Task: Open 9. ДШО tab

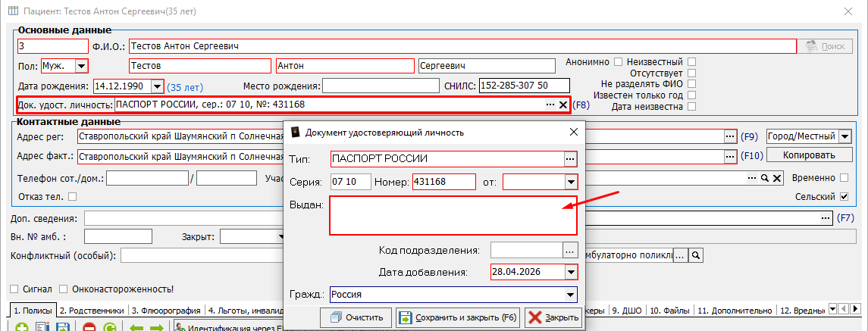Action: [627, 311]
